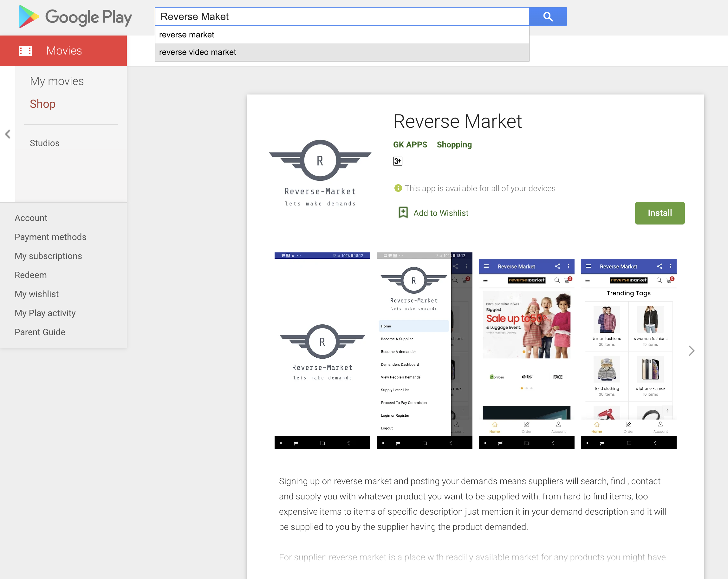Open the Google Play logo home link

(75, 17)
